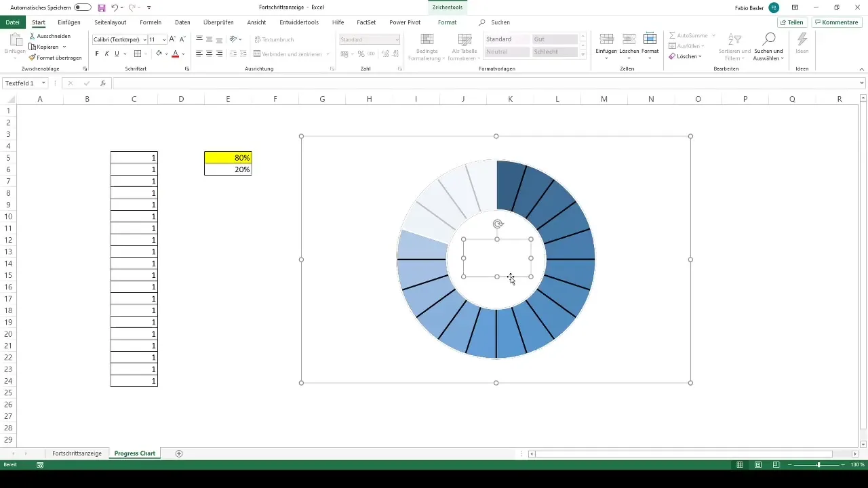
Task: Open the Entwicklertools ribbon tab
Action: tap(299, 22)
